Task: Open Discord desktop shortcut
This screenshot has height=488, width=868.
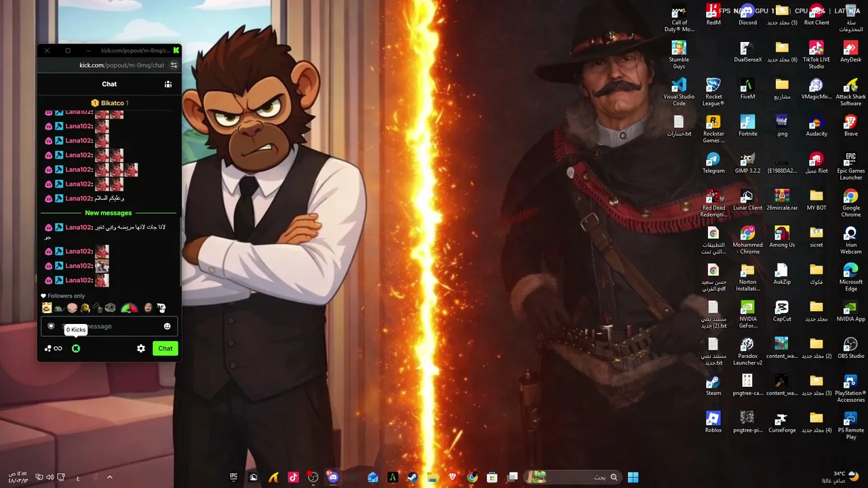Action: [x=747, y=15]
